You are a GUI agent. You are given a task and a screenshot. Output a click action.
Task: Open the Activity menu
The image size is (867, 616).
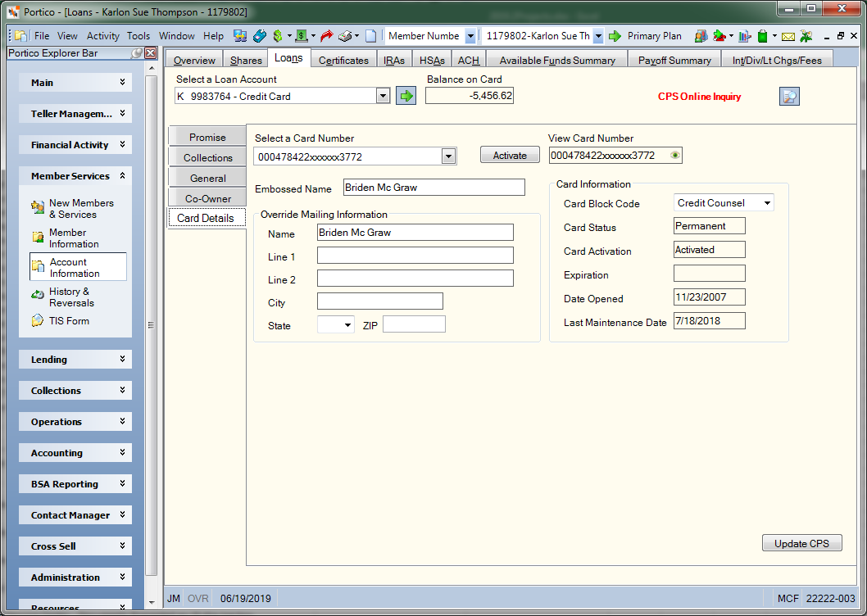103,36
